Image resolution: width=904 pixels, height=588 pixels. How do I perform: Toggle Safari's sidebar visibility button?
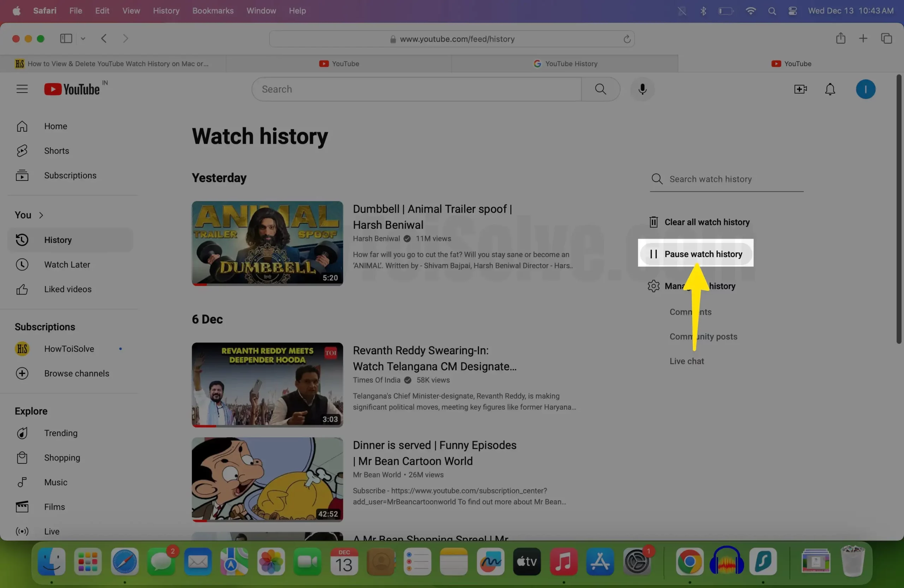[x=66, y=38]
